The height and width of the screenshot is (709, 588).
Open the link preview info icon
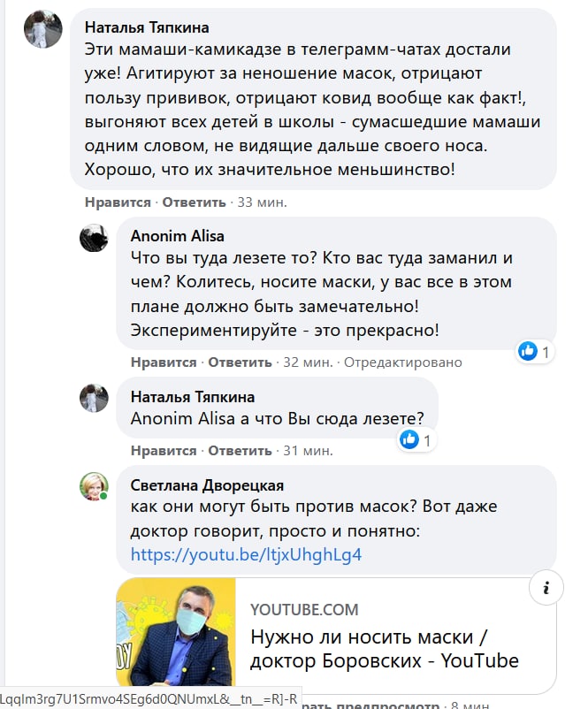coord(546,588)
